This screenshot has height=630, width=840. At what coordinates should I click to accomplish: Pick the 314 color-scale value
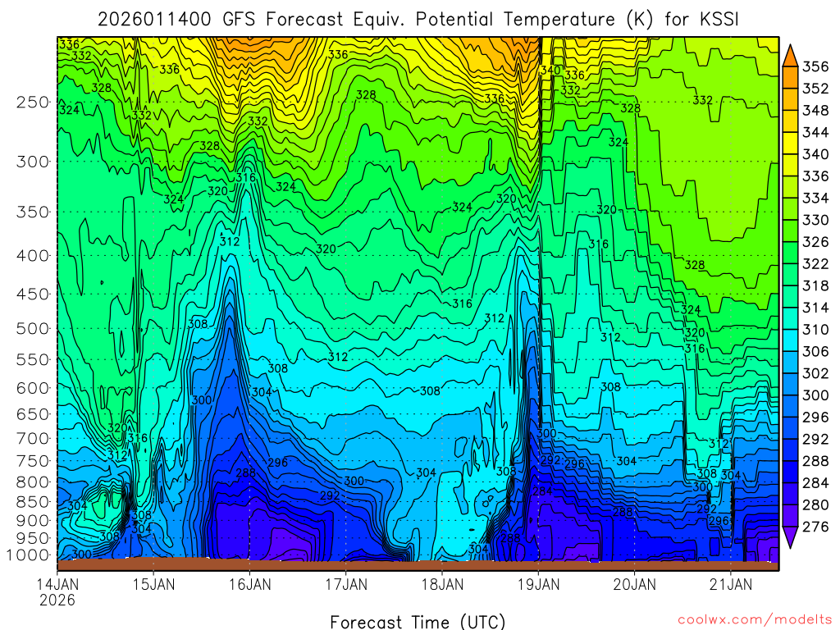tap(815, 308)
